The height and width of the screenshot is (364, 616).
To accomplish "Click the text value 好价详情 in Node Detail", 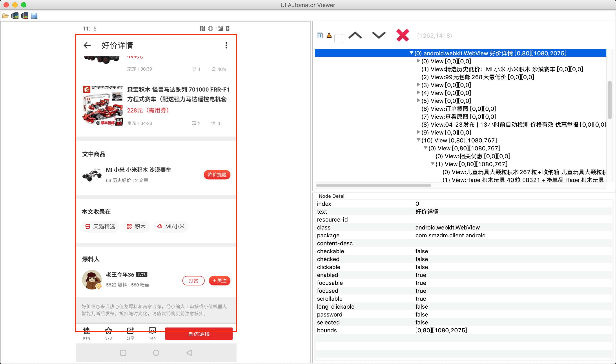I will pyautogui.click(x=427, y=212).
